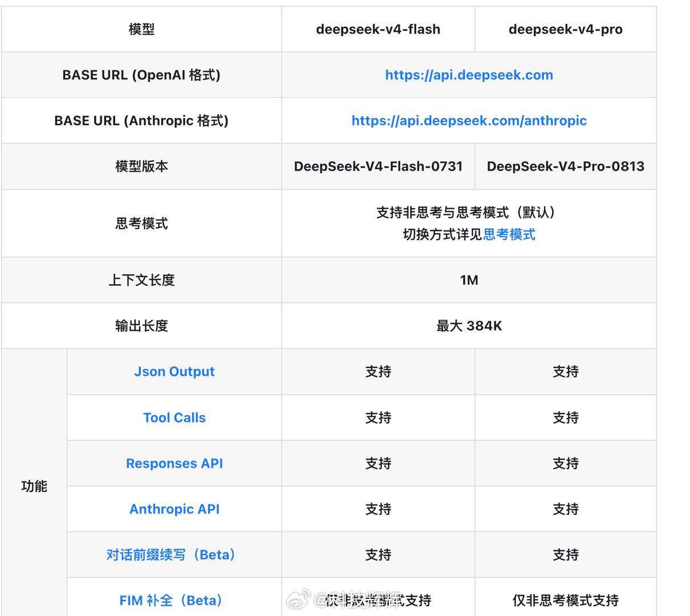Click the black 思考模式 row label
690x616 pixels.
(141, 223)
